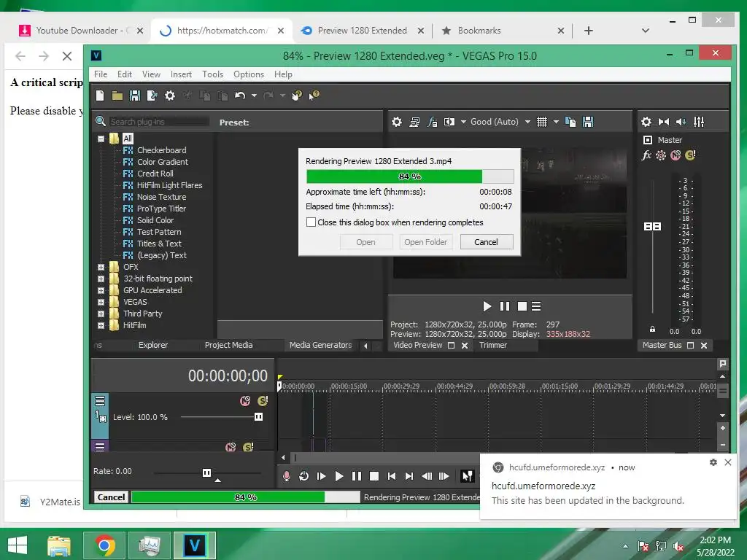The width and height of the screenshot is (747, 560).
Task: Save the project with the floppy icon
Action: pos(135,96)
